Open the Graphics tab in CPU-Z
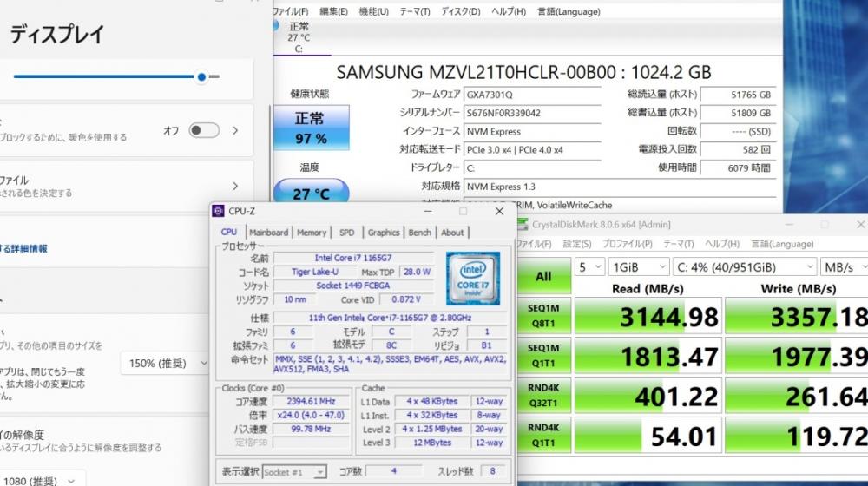The height and width of the screenshot is (486, 868). point(384,233)
